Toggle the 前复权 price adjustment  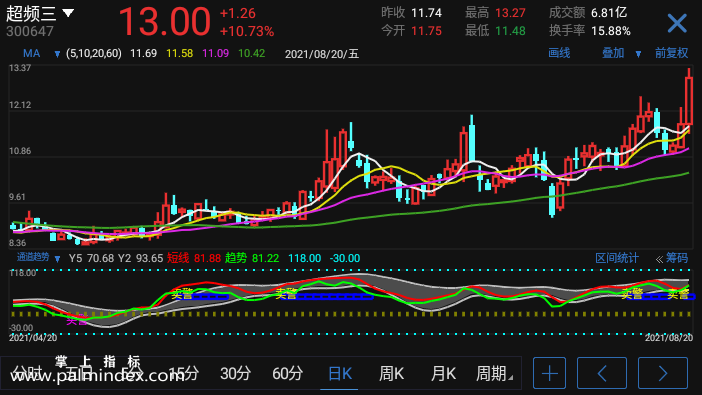pyautogui.click(x=671, y=53)
